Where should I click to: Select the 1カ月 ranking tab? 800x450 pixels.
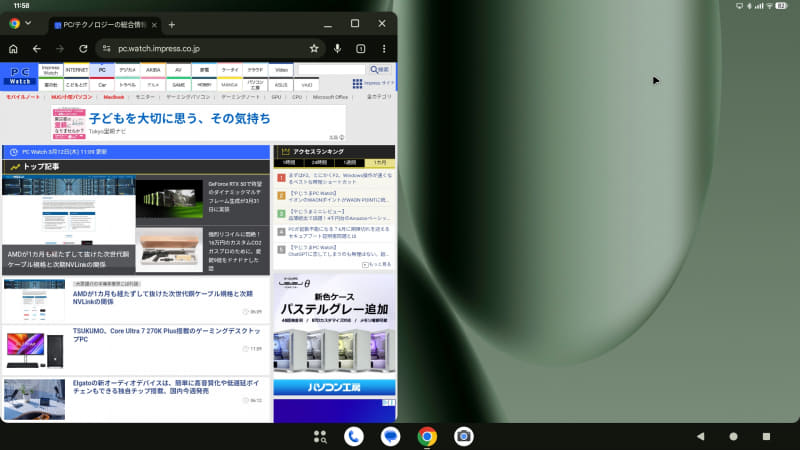point(380,163)
